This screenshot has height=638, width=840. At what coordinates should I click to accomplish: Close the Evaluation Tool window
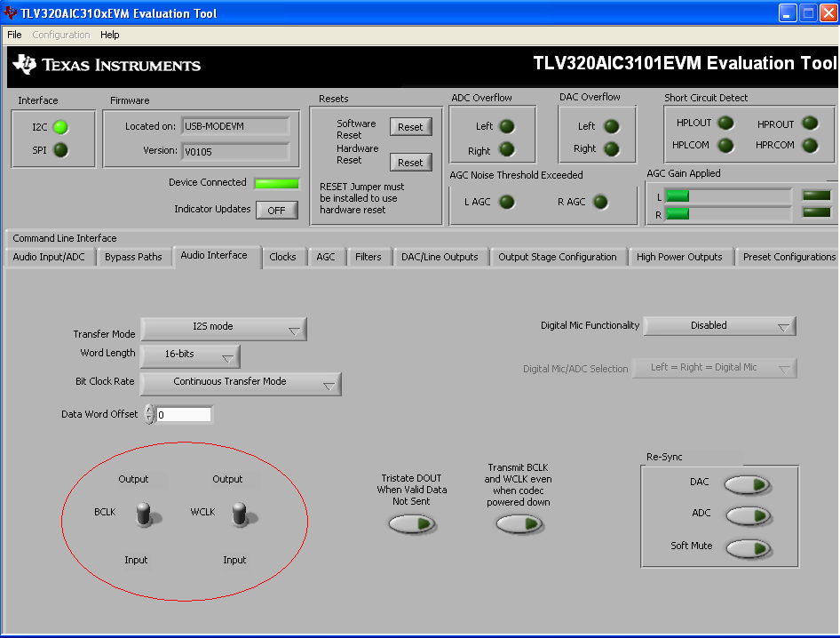coord(828,12)
